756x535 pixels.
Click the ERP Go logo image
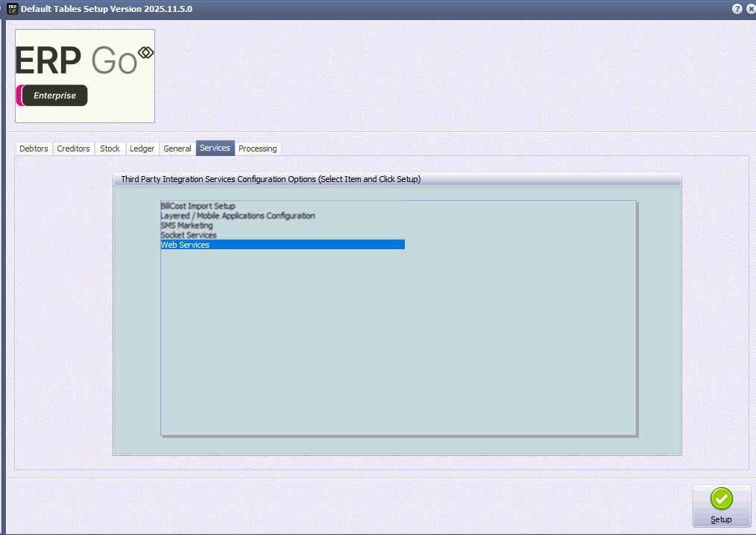pos(85,61)
